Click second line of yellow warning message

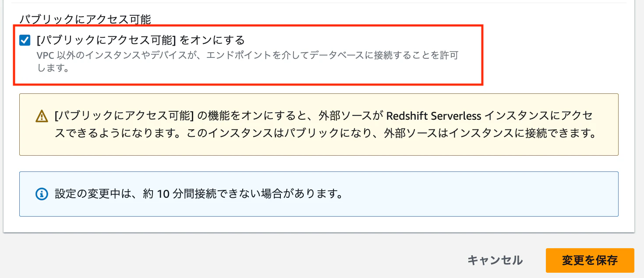pos(326,134)
